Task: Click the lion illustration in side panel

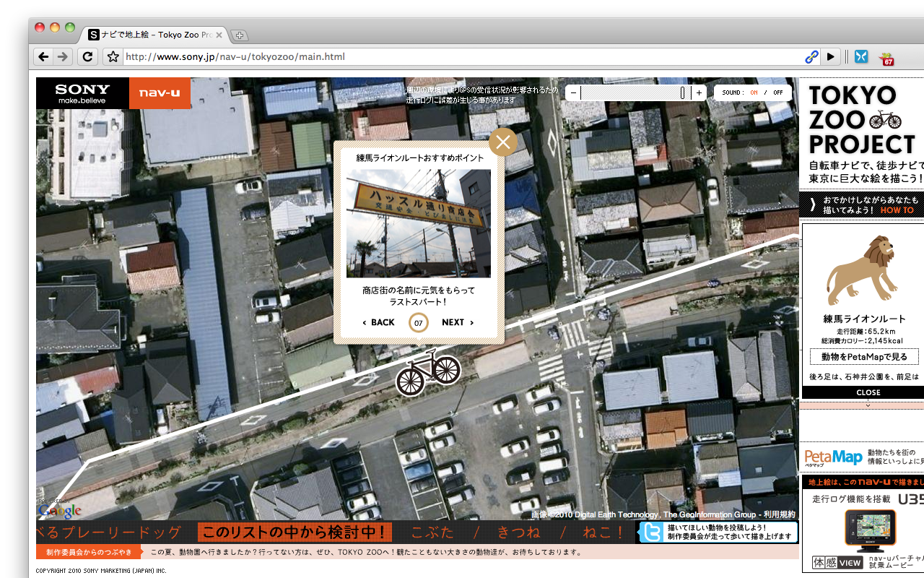Action: click(x=863, y=271)
